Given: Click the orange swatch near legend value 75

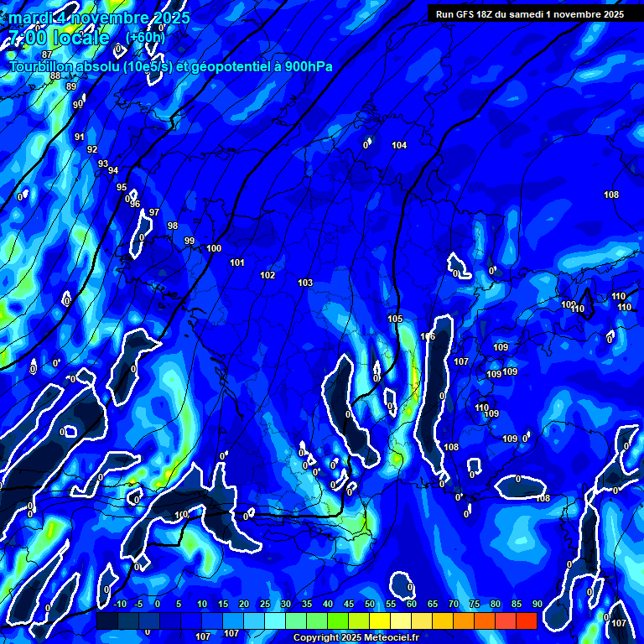Looking at the screenshot, I should (x=464, y=621).
